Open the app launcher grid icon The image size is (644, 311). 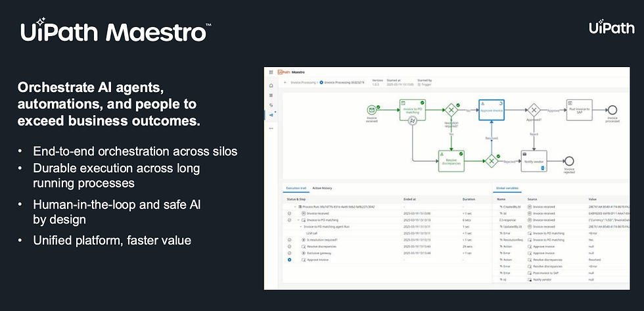pyautogui.click(x=271, y=72)
